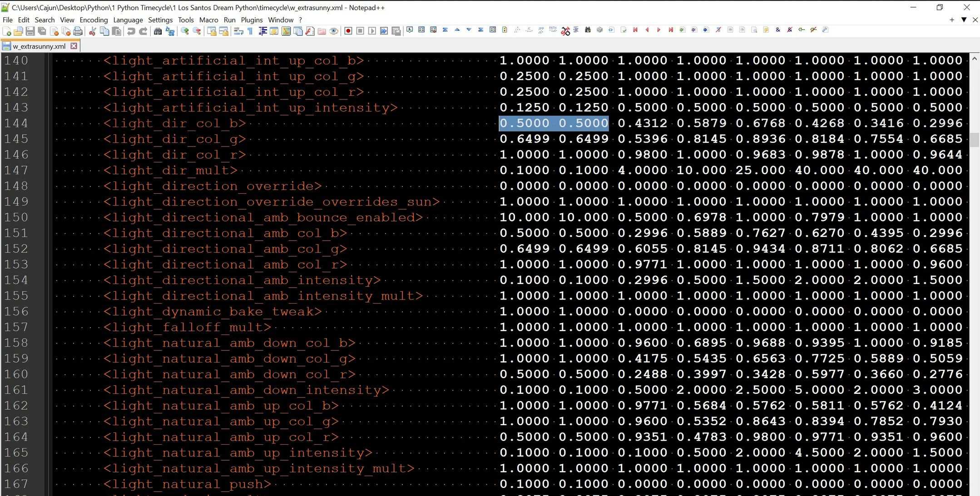Screen dimensions: 980x496
Task: Open the Plugins menu
Action: click(x=252, y=20)
